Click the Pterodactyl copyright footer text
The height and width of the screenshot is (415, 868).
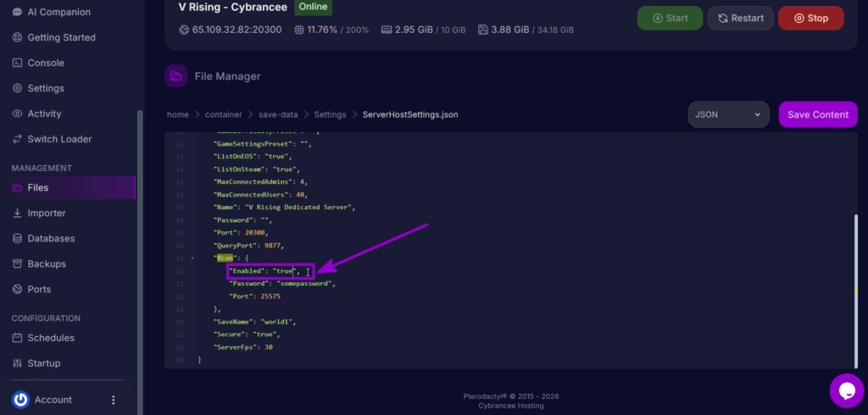[x=511, y=396]
